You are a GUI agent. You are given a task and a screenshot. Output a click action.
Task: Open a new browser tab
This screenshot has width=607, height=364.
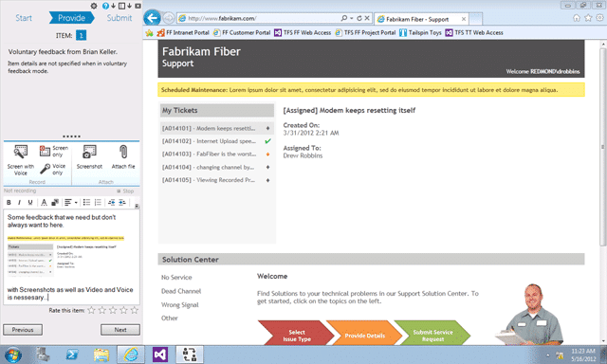point(476,19)
